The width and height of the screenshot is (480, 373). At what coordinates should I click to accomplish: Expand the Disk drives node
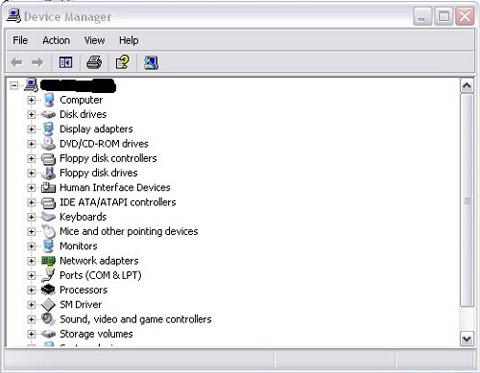(31, 114)
